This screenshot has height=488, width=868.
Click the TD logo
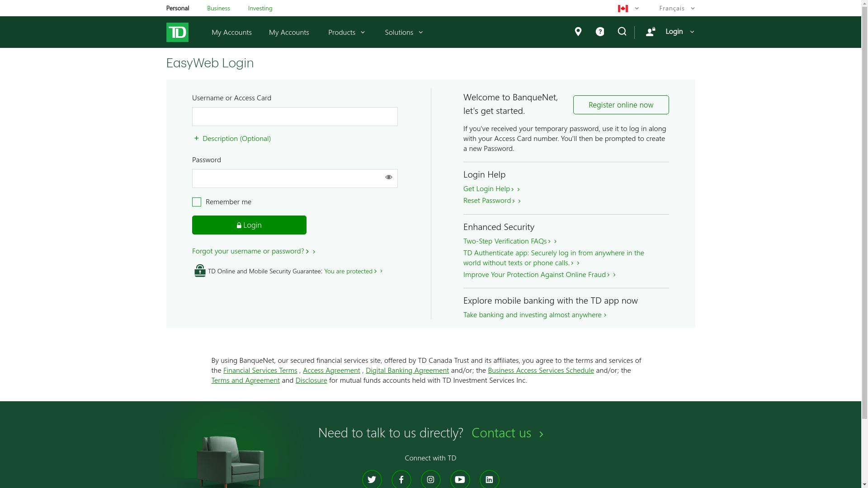tap(177, 32)
